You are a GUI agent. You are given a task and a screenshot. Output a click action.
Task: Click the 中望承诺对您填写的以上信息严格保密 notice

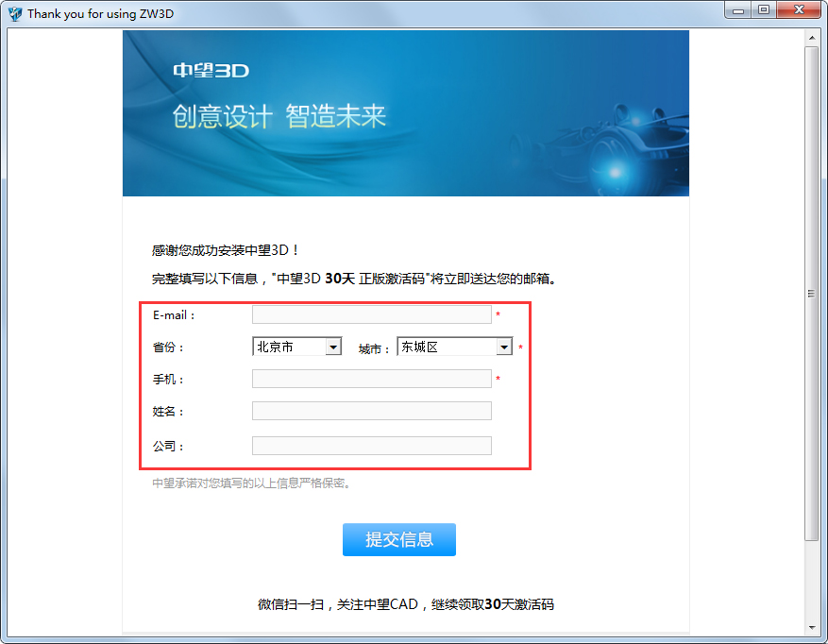pos(251,483)
